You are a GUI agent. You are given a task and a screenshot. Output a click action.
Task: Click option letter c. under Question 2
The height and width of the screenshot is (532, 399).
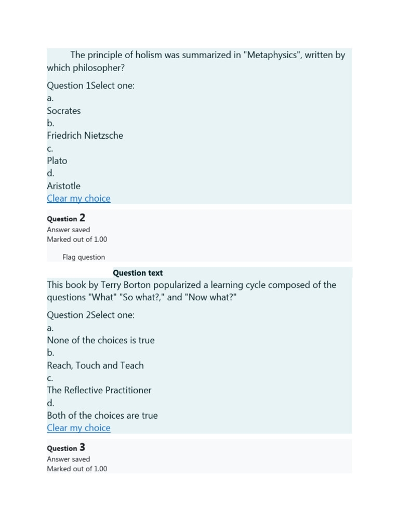tap(50, 378)
